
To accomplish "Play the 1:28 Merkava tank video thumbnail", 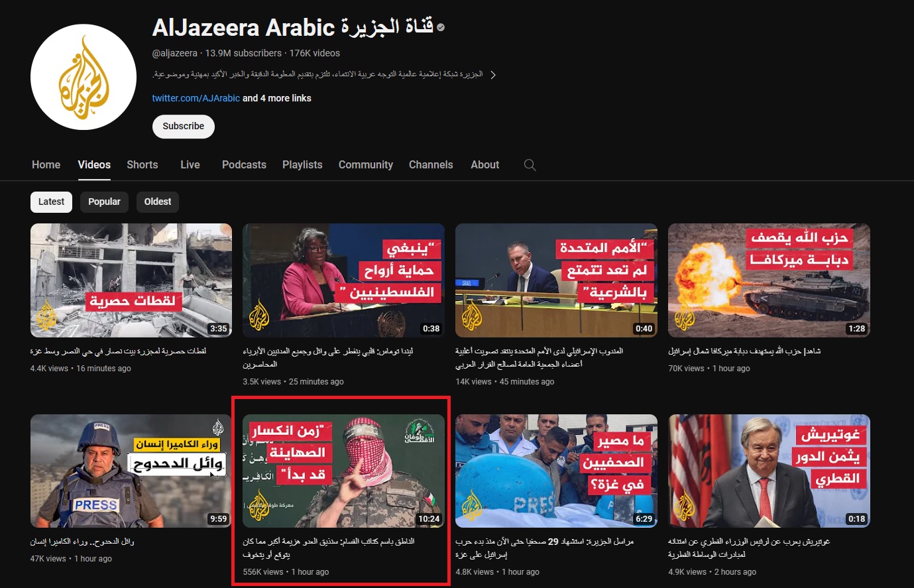I will [x=769, y=280].
